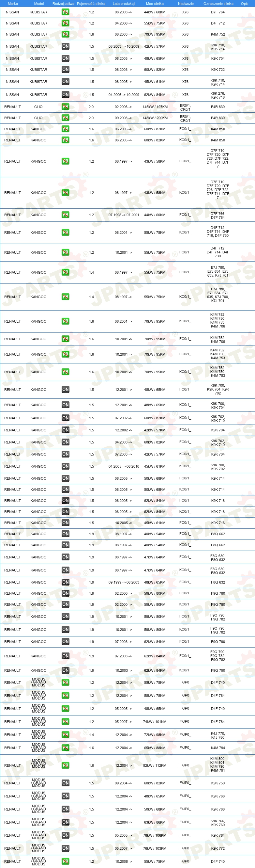The height and width of the screenshot is (868, 255).
Task: Click petrol icon in Modus 58kW / 78KM row
Action: 65,696
